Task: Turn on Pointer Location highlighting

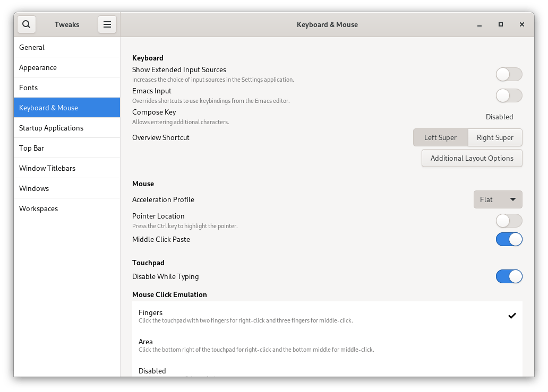Action: tap(509, 221)
